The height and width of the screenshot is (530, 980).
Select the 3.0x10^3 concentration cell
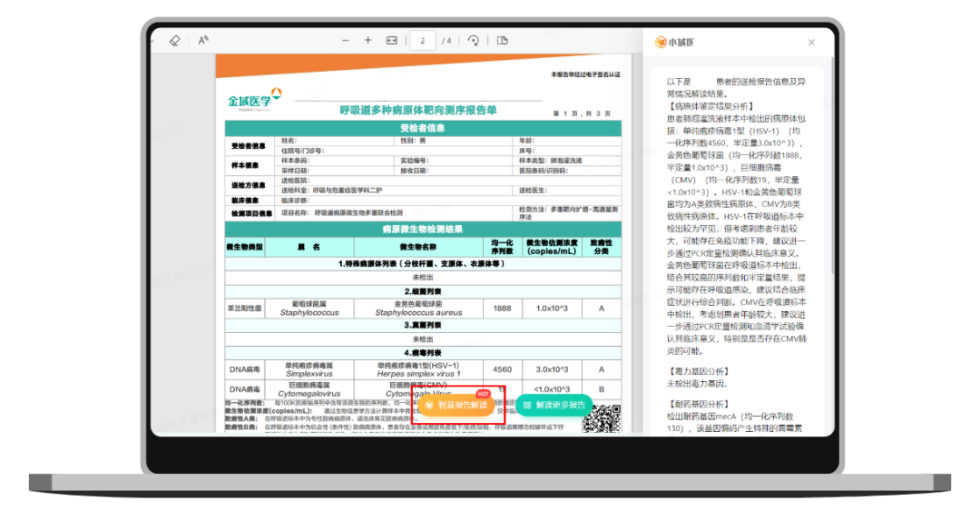click(552, 369)
